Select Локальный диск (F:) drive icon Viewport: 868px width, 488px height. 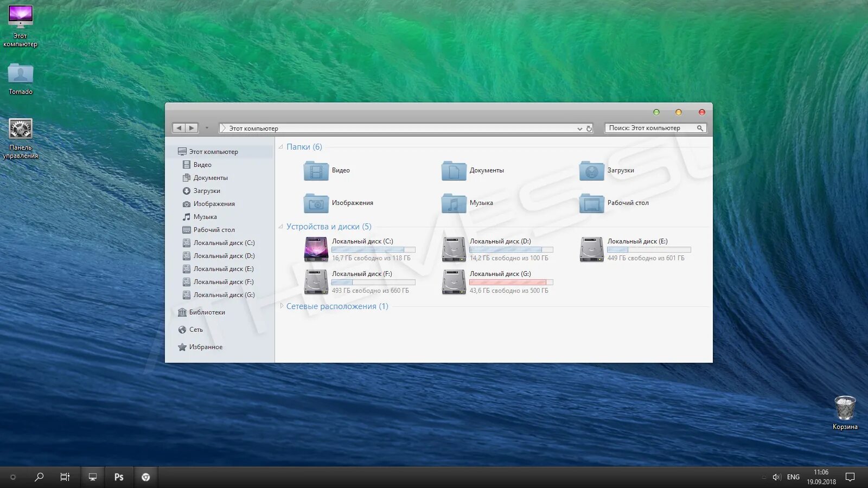(316, 282)
